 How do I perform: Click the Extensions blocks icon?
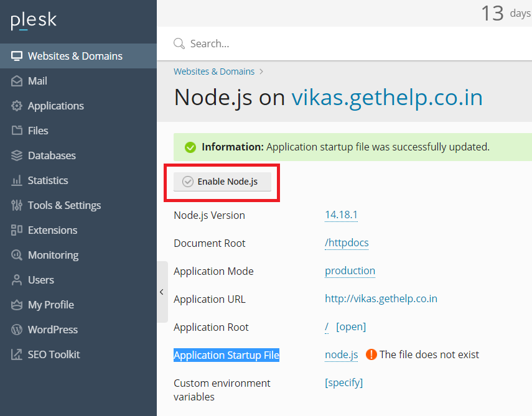(x=17, y=230)
